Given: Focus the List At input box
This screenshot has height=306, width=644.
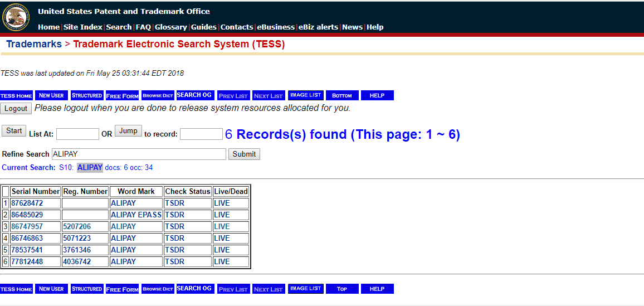Looking at the screenshot, I should (77, 134).
